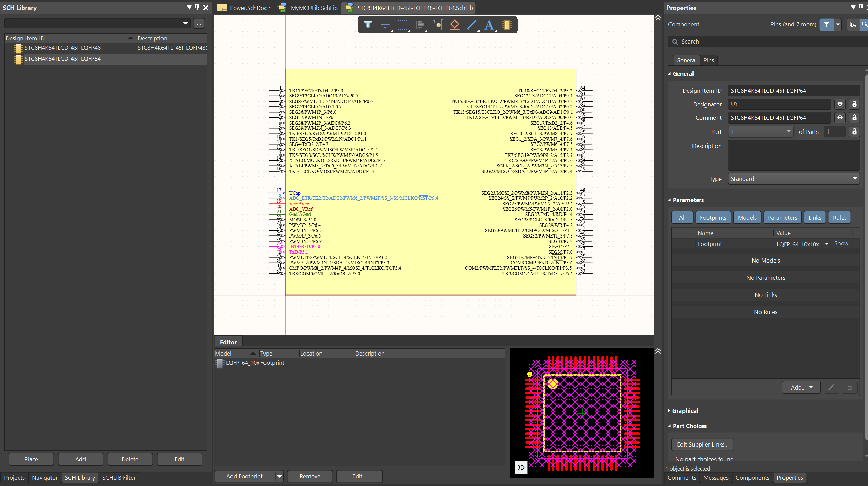
Task: Click the blue Properties selection filter button
Action: tap(826, 24)
